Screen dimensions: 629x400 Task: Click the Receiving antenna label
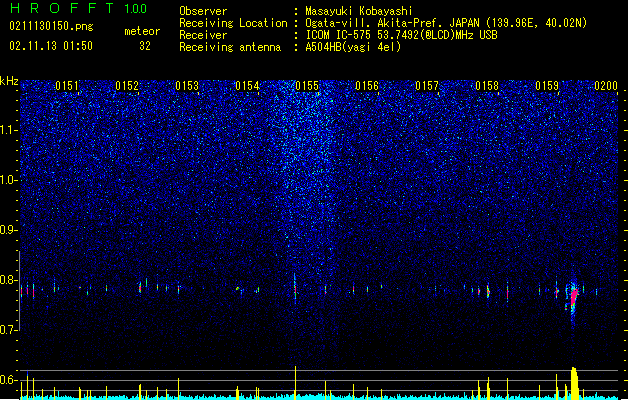(230, 47)
